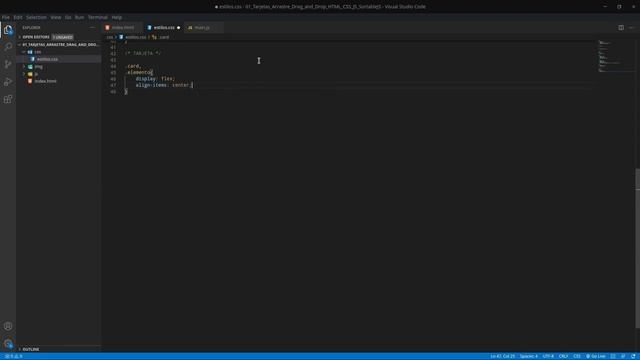Open the editor More Actions ellipsis
This screenshot has width=640, height=360.
631,27
